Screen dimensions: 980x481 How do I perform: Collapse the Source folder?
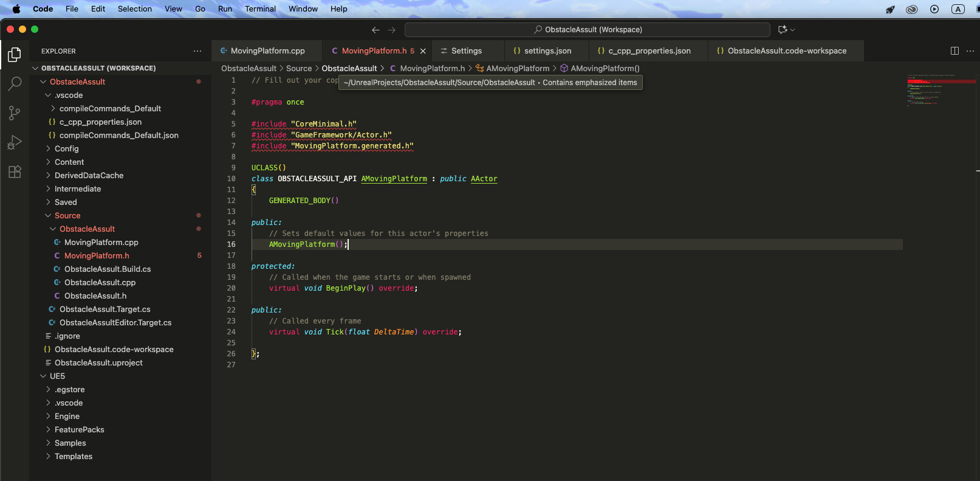(x=67, y=216)
